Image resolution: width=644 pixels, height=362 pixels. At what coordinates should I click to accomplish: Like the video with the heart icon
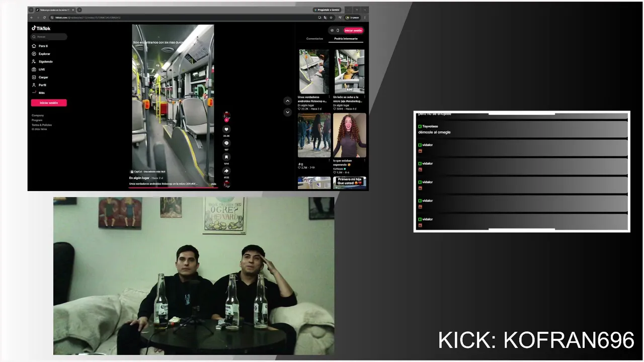pos(226,129)
